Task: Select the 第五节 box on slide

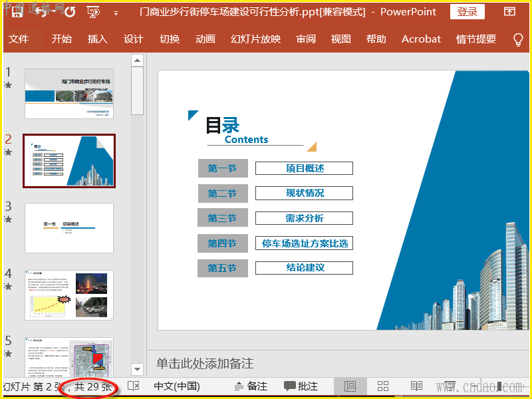Action: (x=223, y=268)
